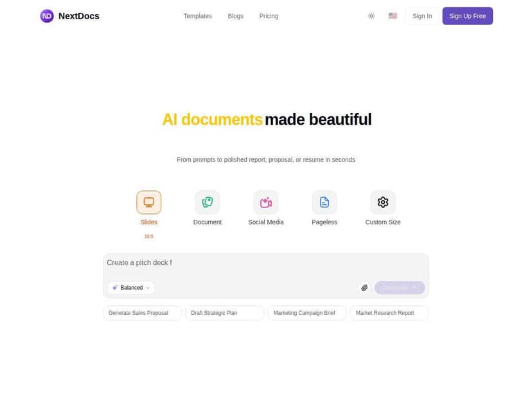The width and height of the screenshot is (532, 399).
Task: Select the Market Research Report suggestion
Action: click(x=389, y=313)
